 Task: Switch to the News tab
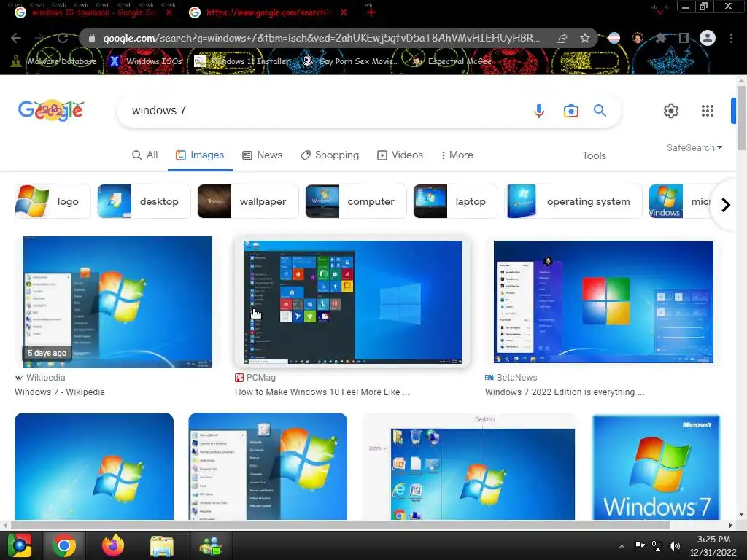pos(263,155)
